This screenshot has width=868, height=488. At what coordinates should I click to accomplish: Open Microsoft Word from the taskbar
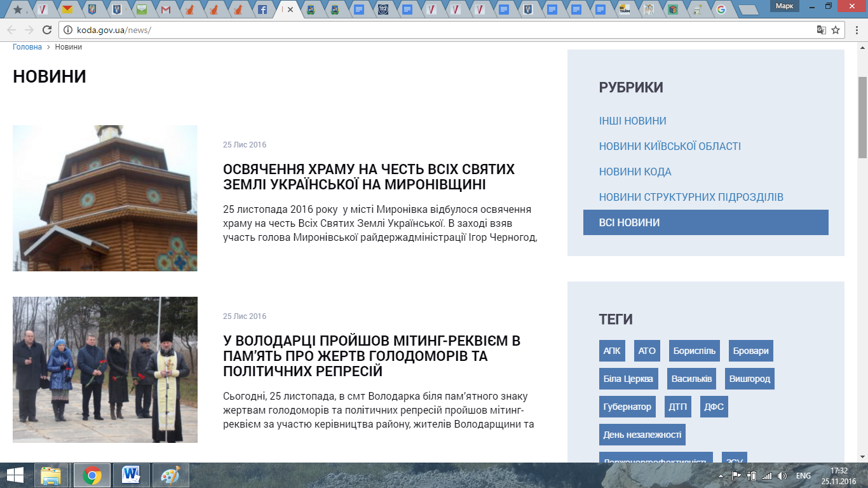132,475
